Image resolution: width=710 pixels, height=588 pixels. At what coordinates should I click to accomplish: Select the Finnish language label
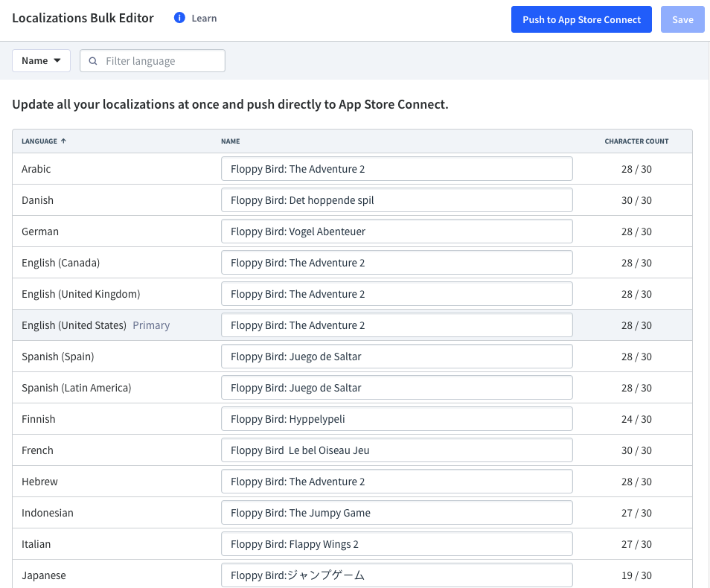39,419
